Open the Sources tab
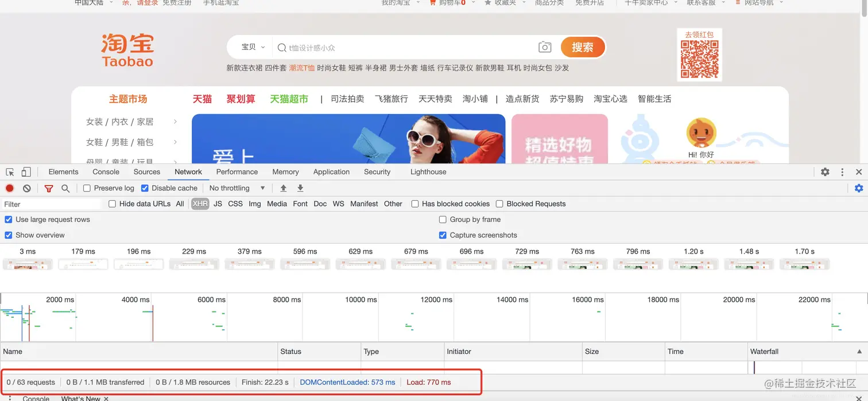868x401 pixels. pos(147,172)
